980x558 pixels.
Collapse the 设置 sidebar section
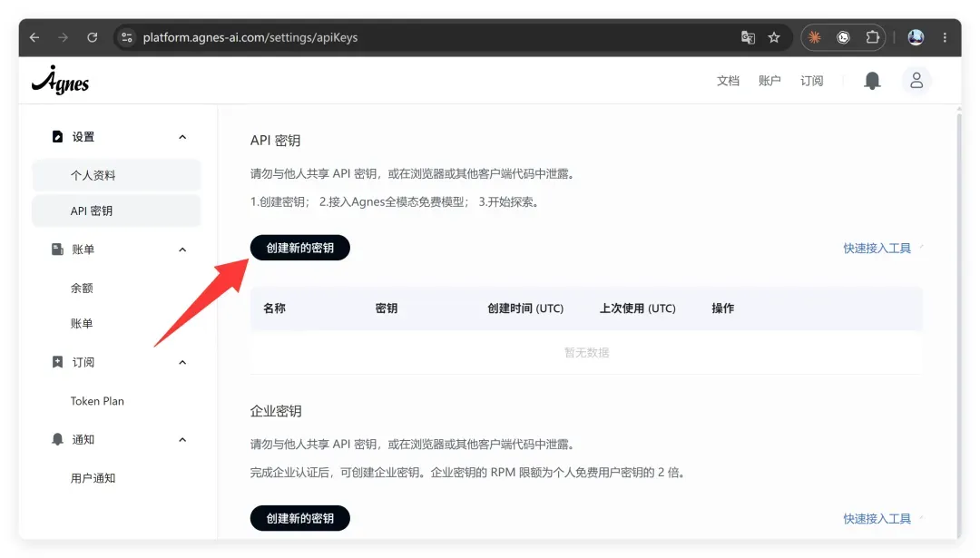(182, 137)
